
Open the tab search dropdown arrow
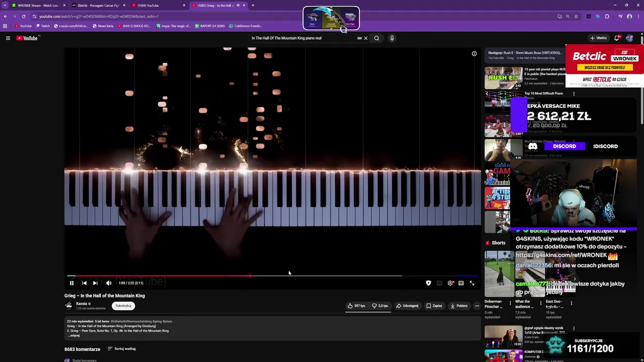[6, 6]
